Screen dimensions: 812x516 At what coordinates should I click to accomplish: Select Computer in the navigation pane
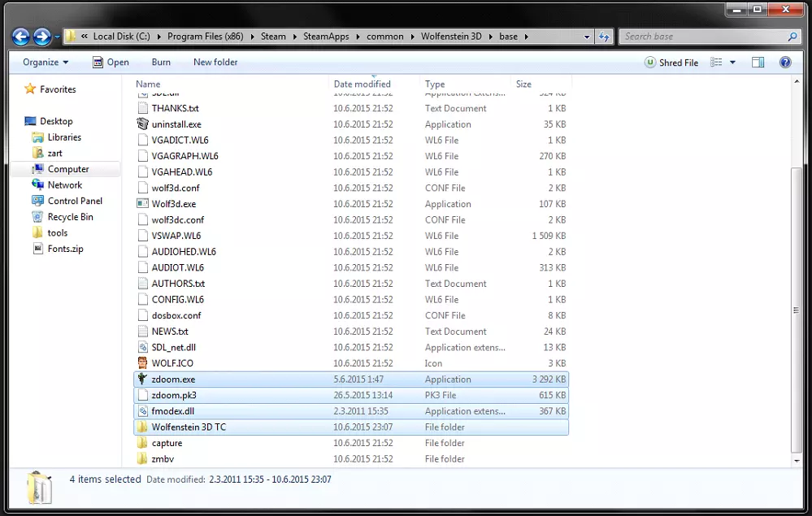(60, 169)
